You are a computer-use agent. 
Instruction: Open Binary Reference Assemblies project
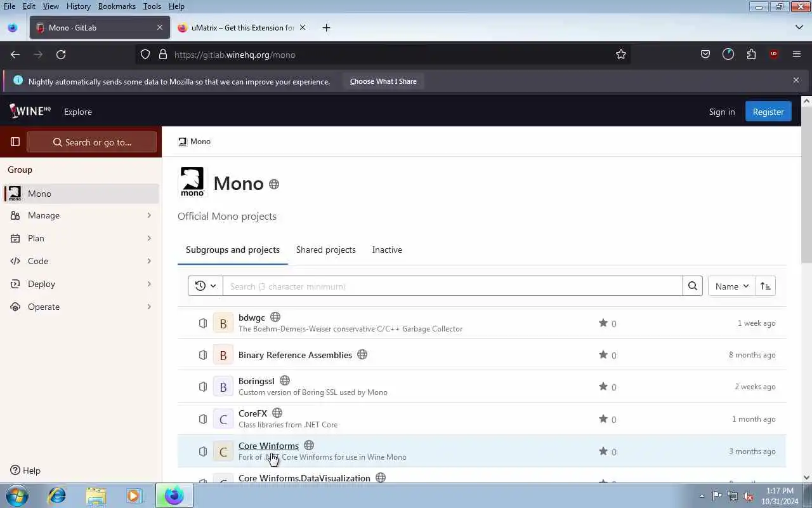click(295, 355)
